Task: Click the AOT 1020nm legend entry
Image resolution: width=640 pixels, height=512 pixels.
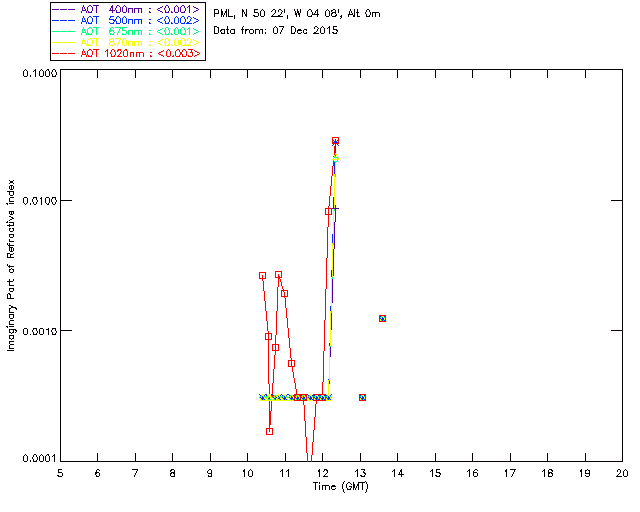Action: [128, 53]
